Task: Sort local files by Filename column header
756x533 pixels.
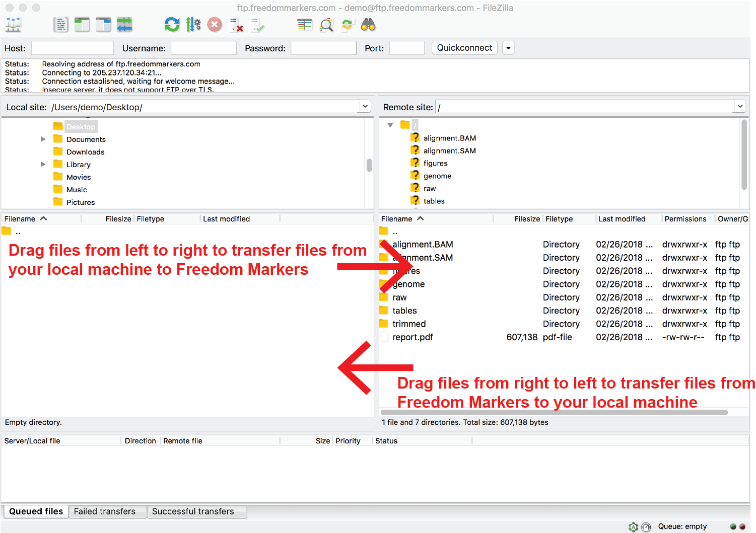Action: (41, 219)
